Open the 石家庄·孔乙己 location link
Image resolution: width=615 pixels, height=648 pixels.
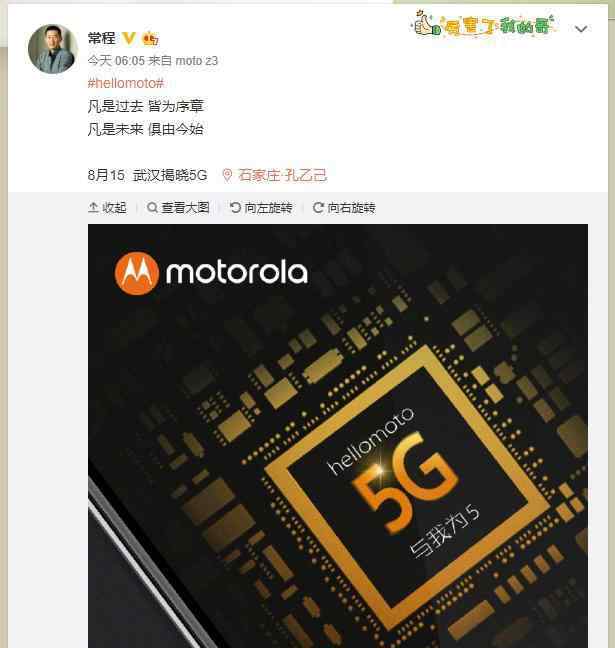click(x=282, y=175)
